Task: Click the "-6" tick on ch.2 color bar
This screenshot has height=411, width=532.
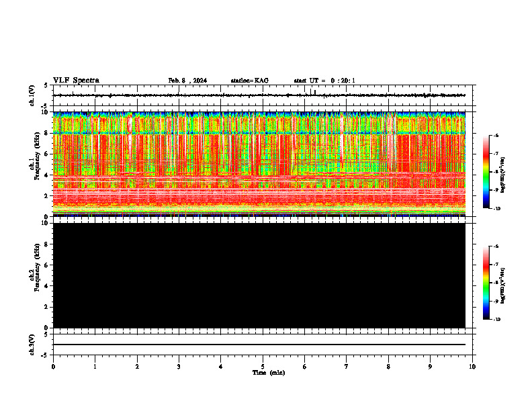Action: [495, 246]
